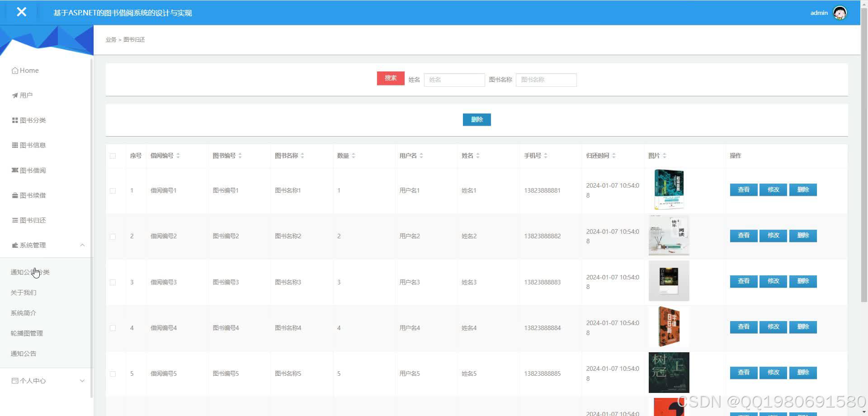
Task: View record 借阅编号3 with 查看
Action: [x=744, y=281]
